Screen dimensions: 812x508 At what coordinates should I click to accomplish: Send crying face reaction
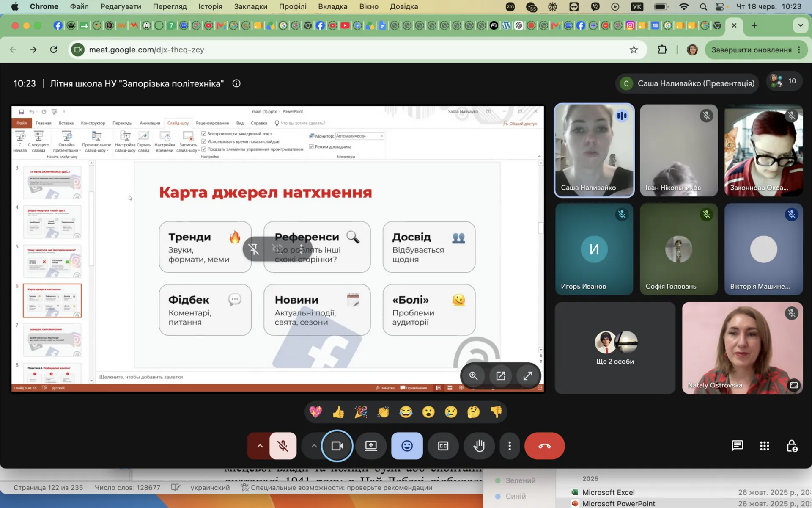[451, 412]
